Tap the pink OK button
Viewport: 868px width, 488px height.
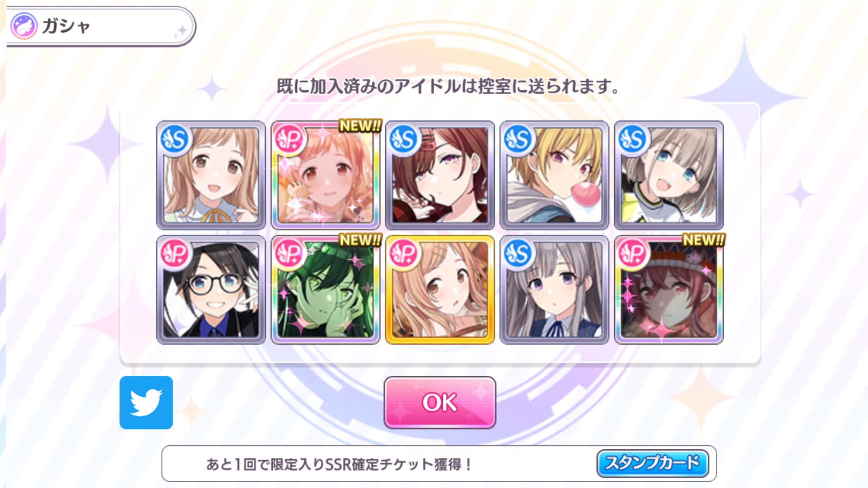point(440,402)
